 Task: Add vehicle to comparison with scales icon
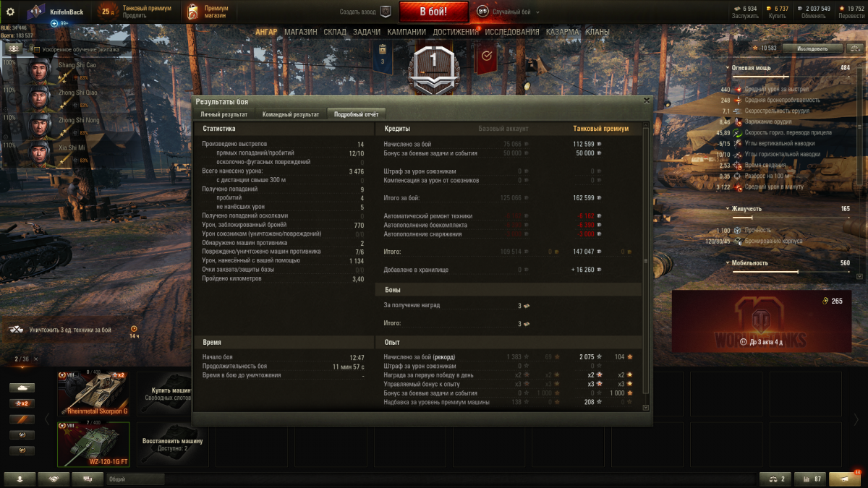[x=776, y=479]
